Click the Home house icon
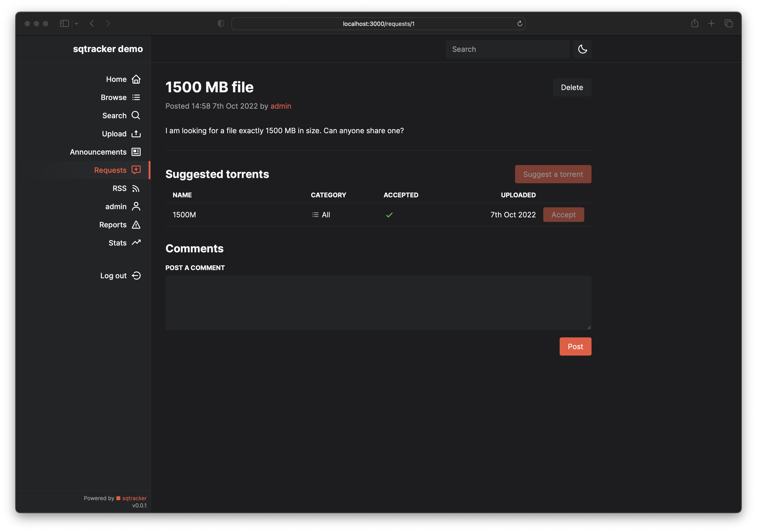757x532 pixels. [x=136, y=79]
